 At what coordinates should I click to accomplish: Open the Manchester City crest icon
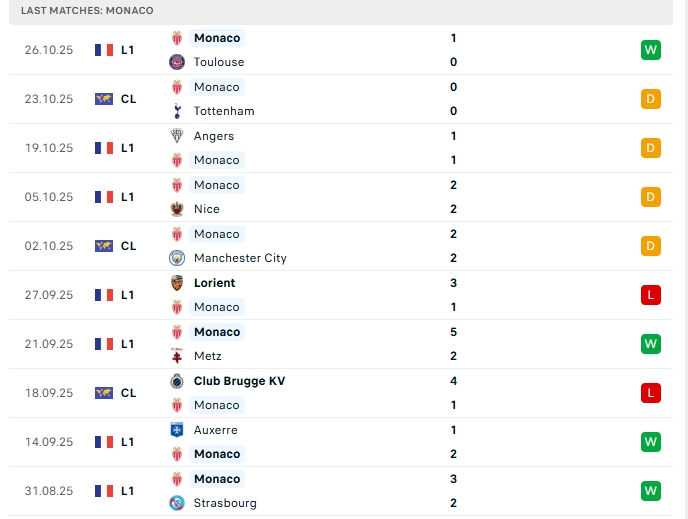click(177, 258)
